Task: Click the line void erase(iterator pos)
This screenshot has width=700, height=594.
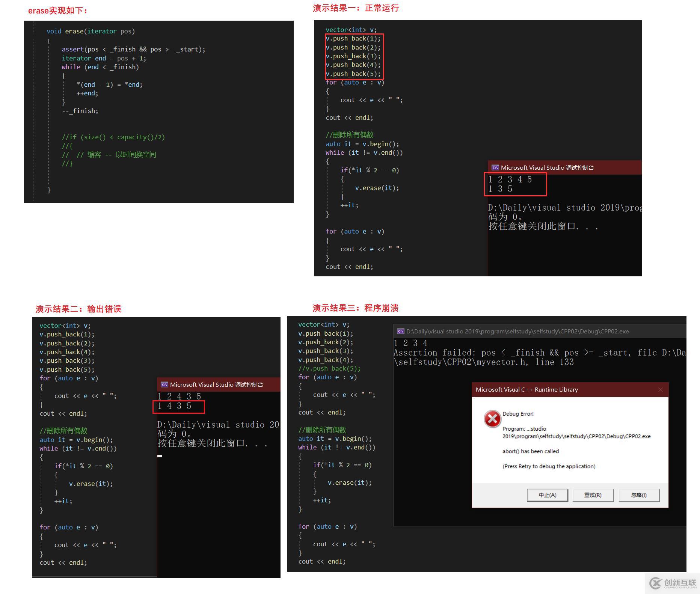Action: (x=91, y=31)
